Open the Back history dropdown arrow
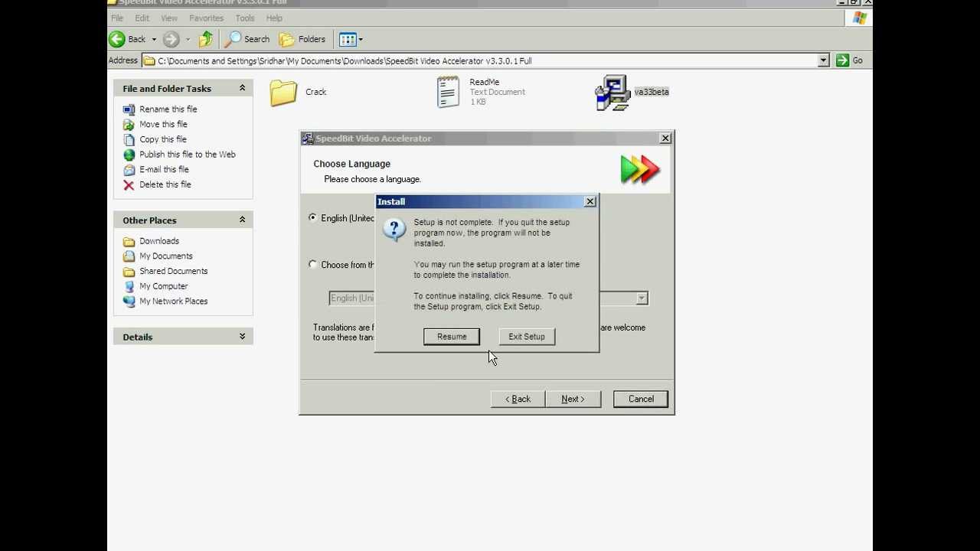 pyautogui.click(x=154, y=39)
